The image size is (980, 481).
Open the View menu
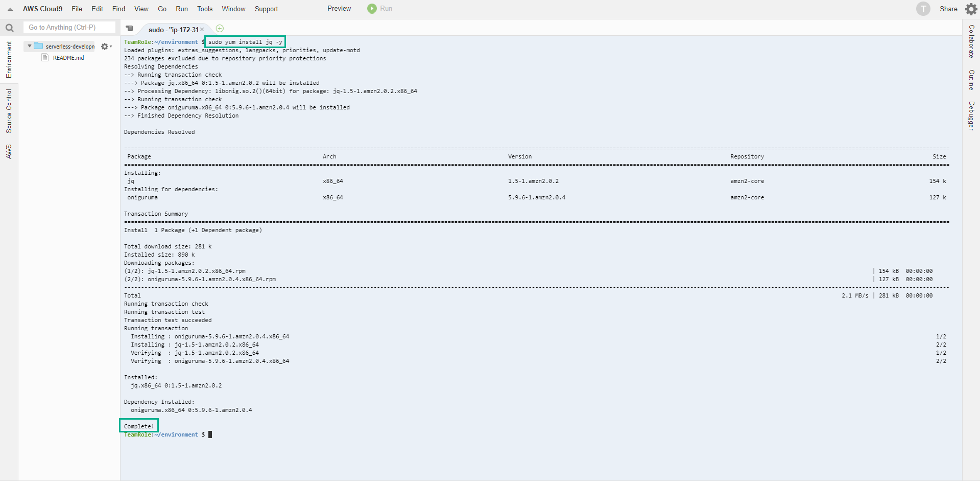point(141,9)
